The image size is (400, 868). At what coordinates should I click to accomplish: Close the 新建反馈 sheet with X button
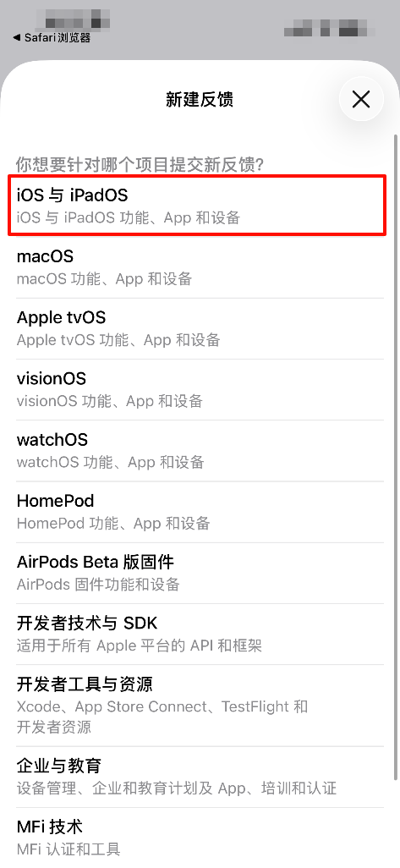pos(361,100)
